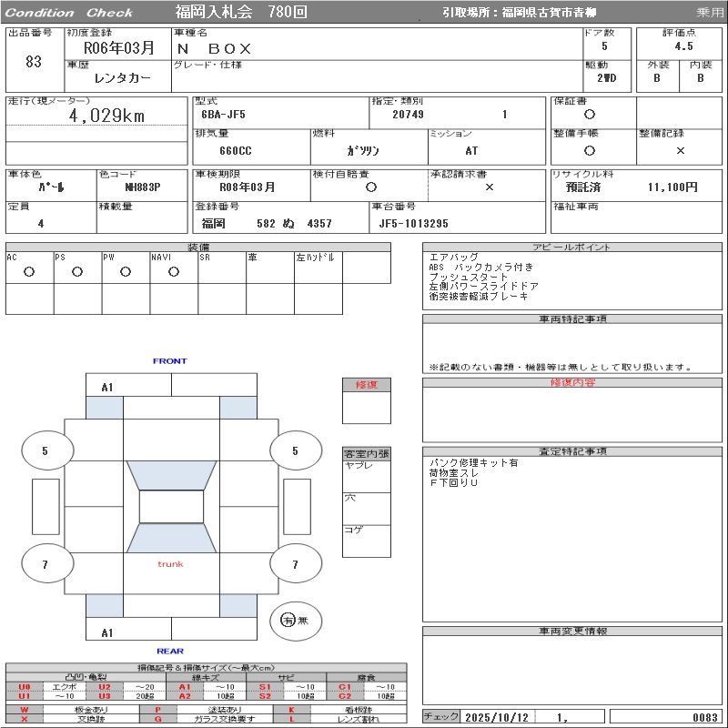Click the mileage value "4,029km"
The width and height of the screenshot is (728, 728).
106,116
